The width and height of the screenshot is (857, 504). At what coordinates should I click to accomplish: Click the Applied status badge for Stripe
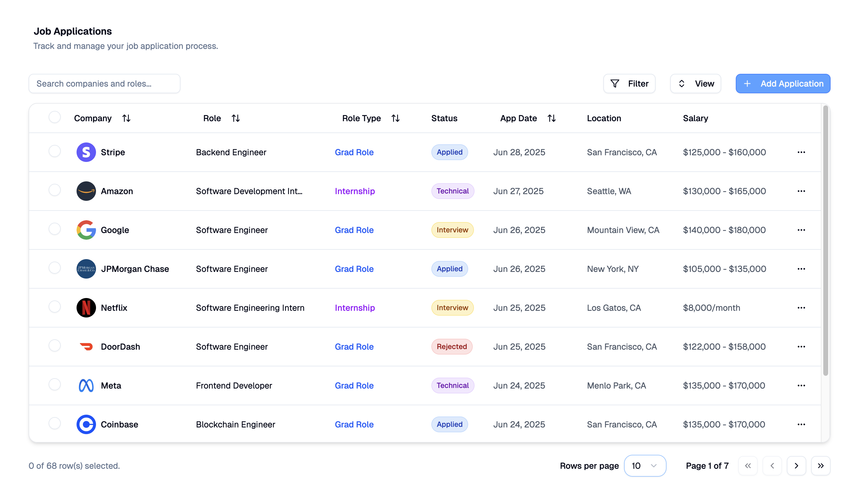click(x=450, y=152)
